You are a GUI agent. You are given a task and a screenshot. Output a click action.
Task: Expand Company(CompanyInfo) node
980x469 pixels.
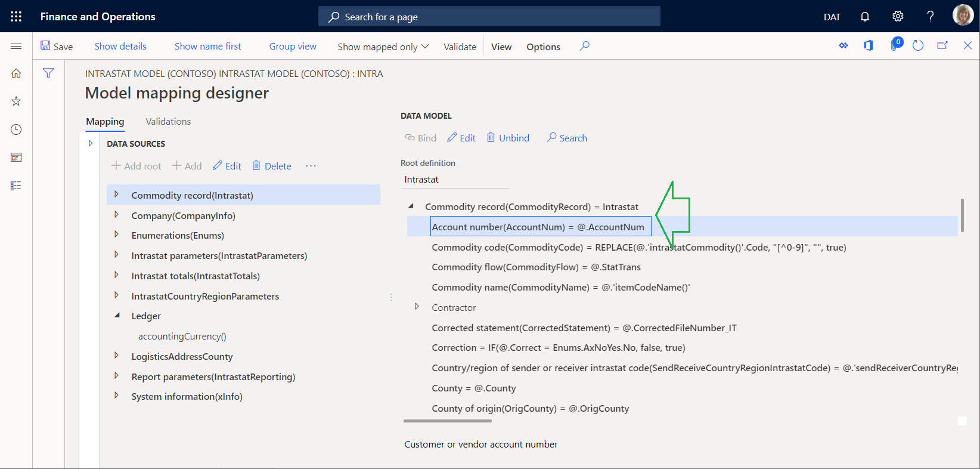click(116, 215)
